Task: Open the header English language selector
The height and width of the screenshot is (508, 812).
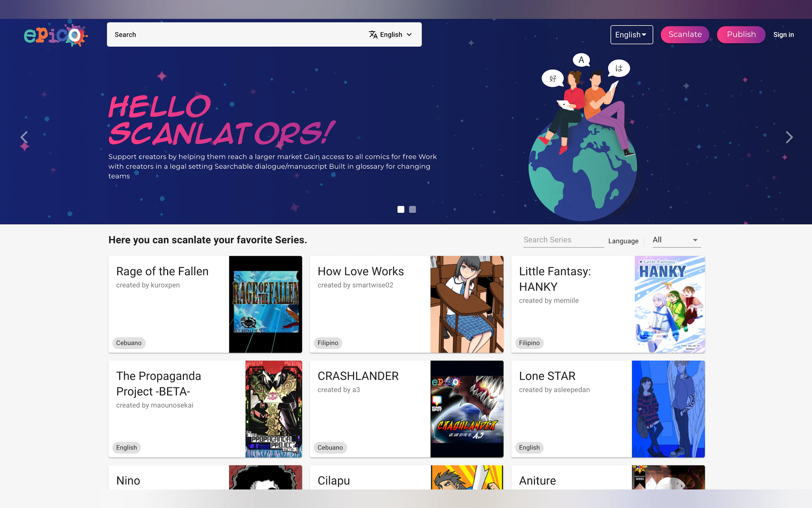Action: pos(631,35)
